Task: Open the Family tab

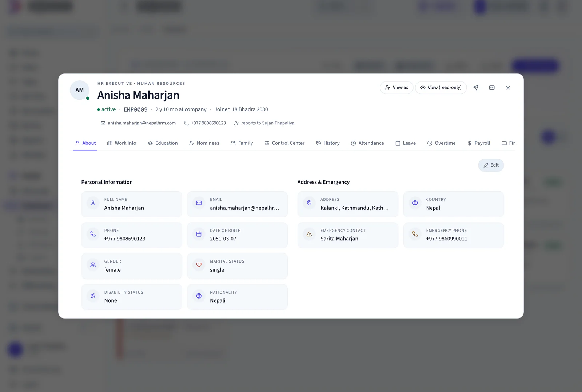Action: click(x=242, y=143)
